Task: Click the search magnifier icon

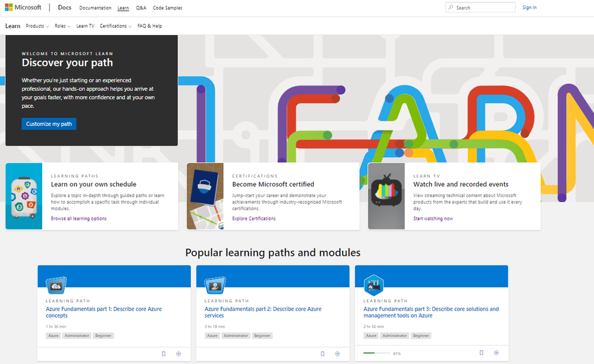Action: coord(451,8)
